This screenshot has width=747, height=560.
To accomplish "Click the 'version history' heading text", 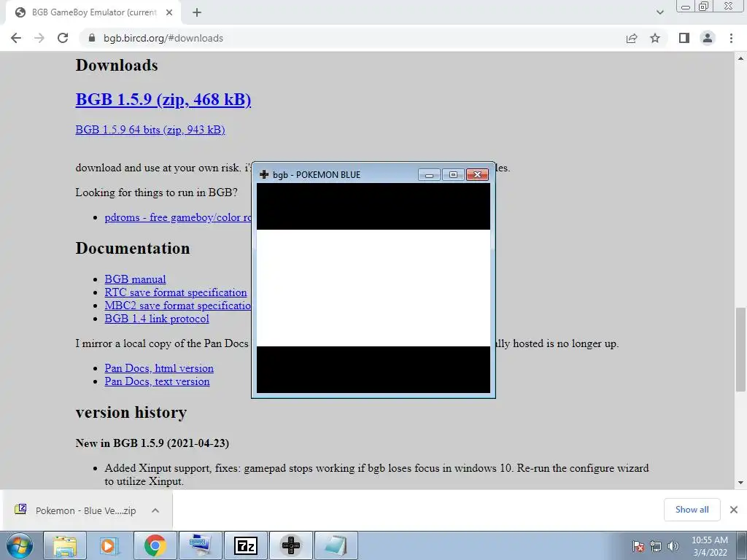I will (x=131, y=412).
